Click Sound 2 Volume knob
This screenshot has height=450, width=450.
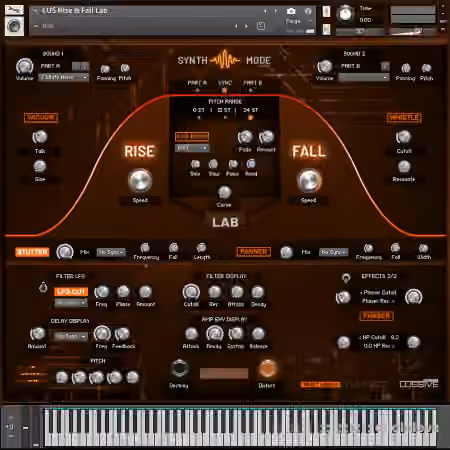[x=324, y=67]
